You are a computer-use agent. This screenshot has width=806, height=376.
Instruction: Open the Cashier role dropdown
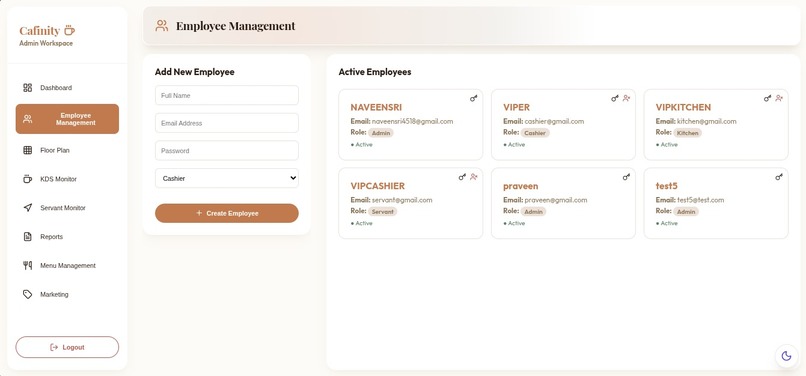tap(227, 178)
